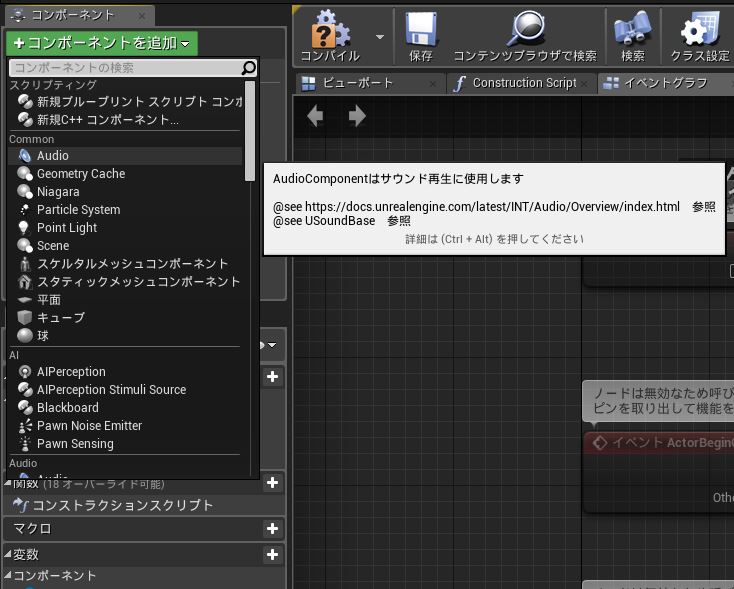Close the ビューポート tab
This screenshot has width=734, height=589.
pyautogui.click(x=433, y=84)
